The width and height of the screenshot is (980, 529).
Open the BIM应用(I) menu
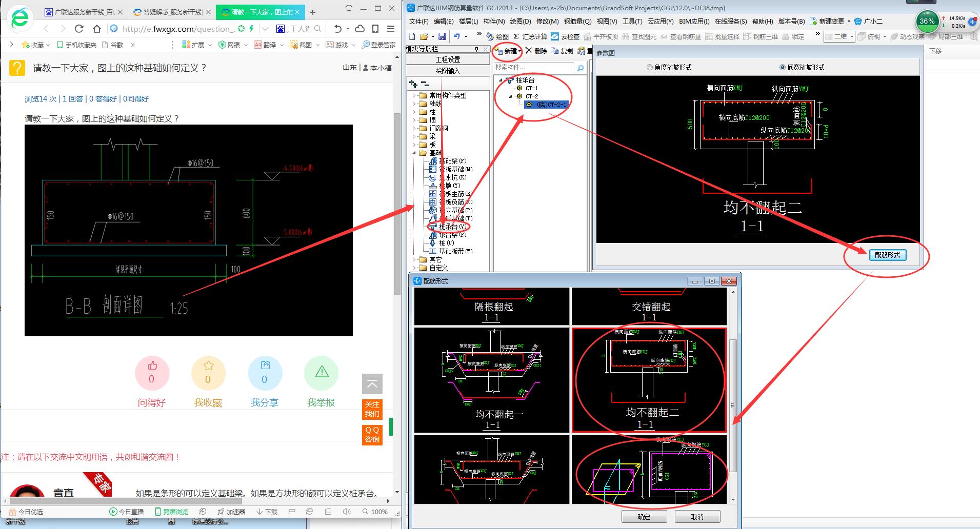coord(694,22)
